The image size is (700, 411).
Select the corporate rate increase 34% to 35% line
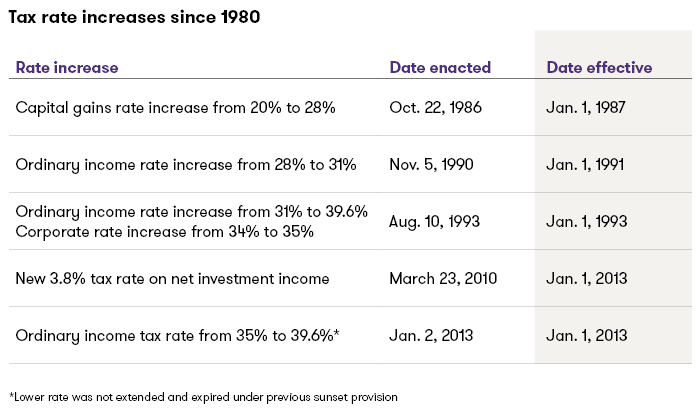click(x=165, y=231)
